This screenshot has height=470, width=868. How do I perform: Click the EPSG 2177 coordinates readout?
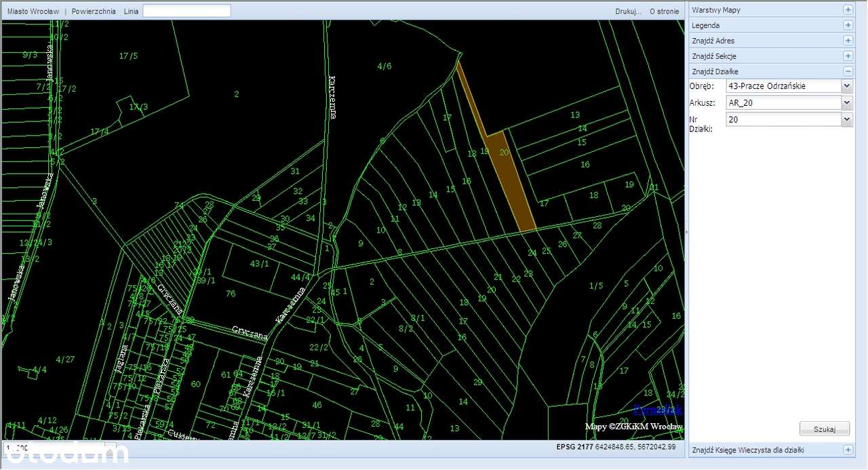click(x=616, y=447)
